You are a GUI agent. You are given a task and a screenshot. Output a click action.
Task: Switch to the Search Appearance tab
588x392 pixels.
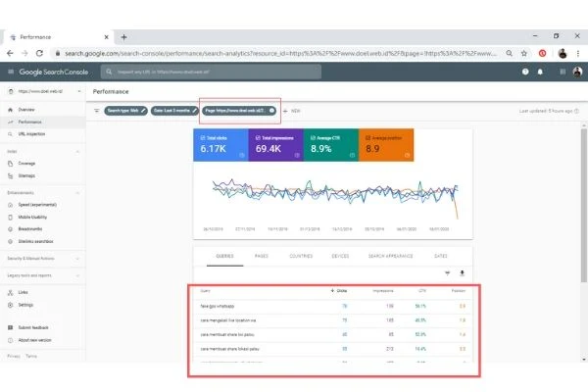[390, 256]
